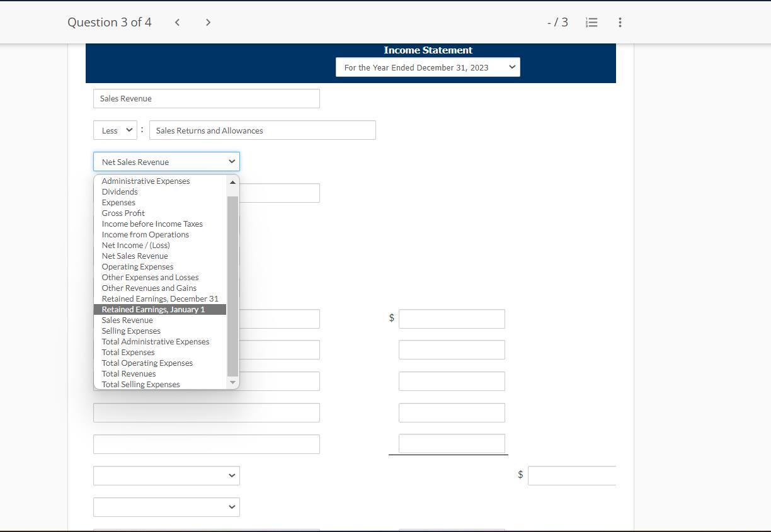771x532 pixels.
Task: Click the Sales Returns and Allowances field
Action: pos(262,130)
